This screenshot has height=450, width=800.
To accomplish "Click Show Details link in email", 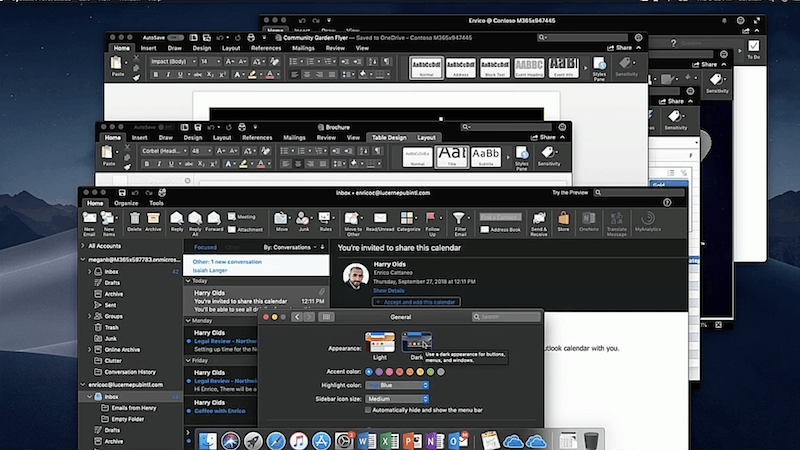I will (x=388, y=291).
